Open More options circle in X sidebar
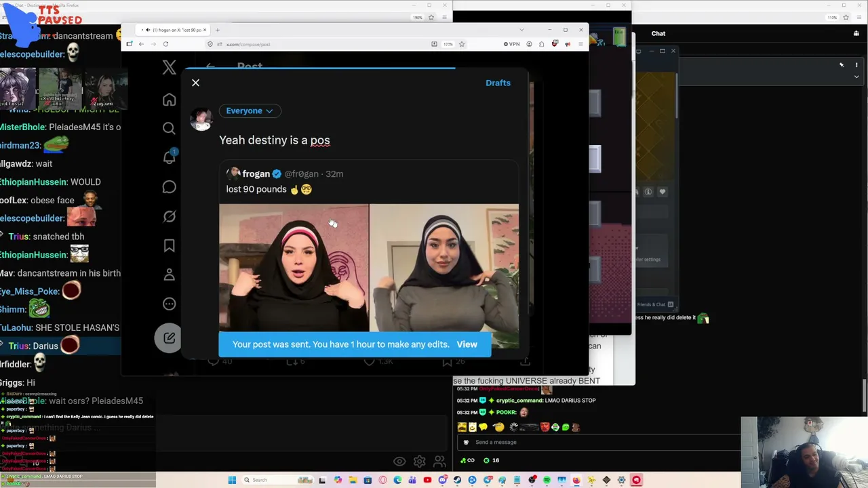 click(169, 304)
